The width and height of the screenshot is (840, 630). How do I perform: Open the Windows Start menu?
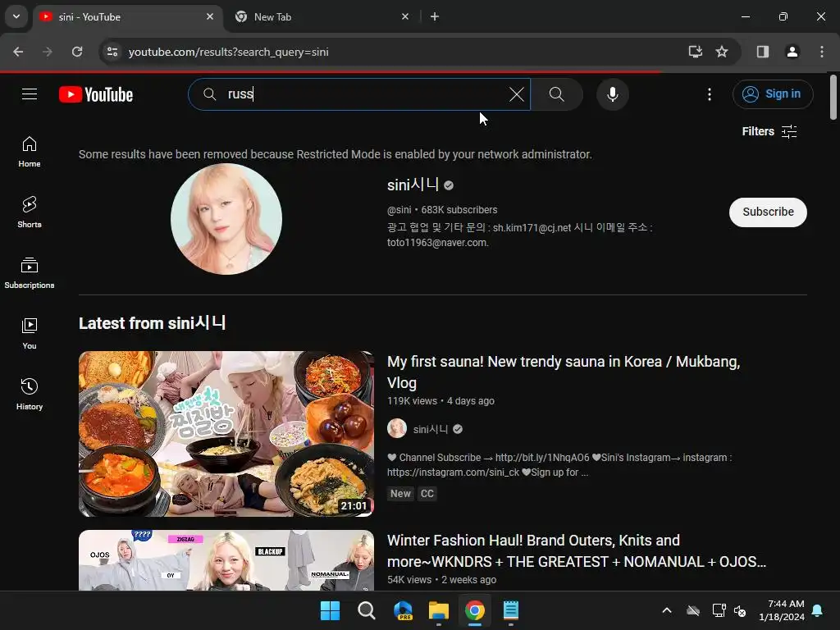click(x=330, y=610)
